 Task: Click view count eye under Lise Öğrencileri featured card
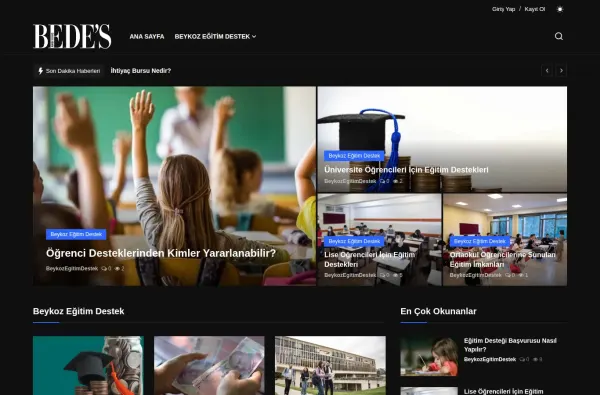point(396,275)
